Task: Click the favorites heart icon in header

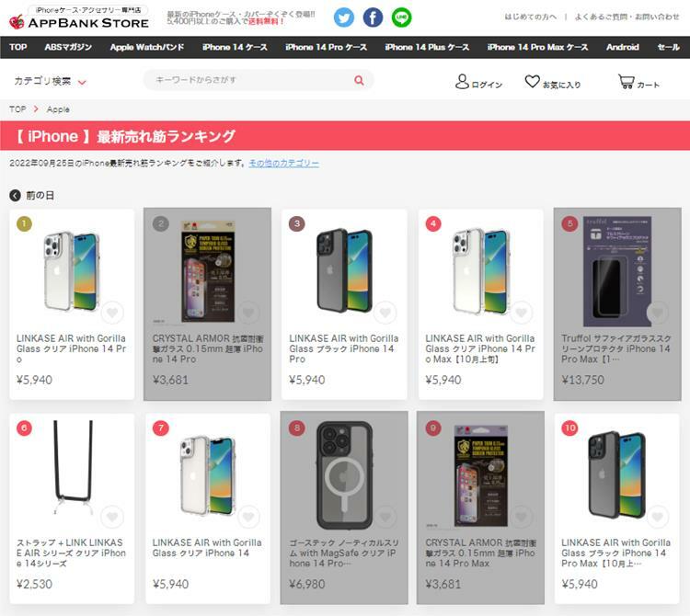Action: point(532,81)
